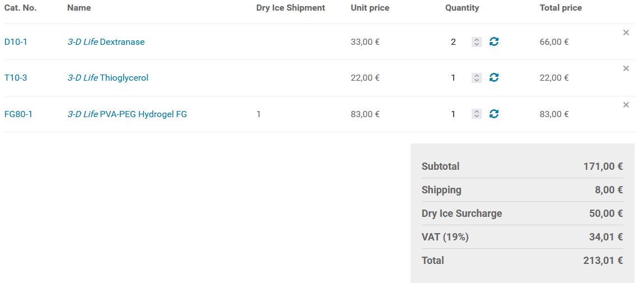
Task: Adjust Thioglycerol quantity with stepper arrows
Action: click(x=476, y=78)
